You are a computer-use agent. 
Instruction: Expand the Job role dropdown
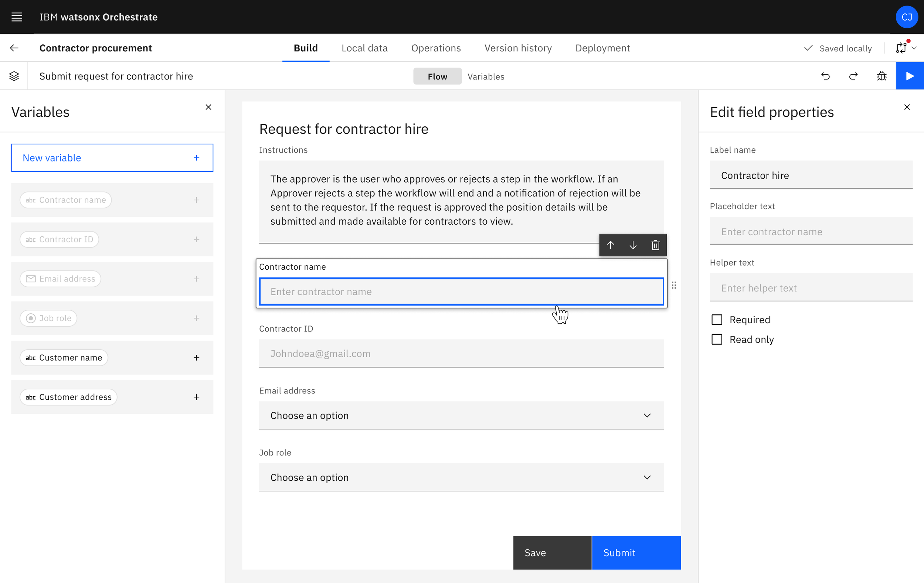pyautogui.click(x=461, y=478)
